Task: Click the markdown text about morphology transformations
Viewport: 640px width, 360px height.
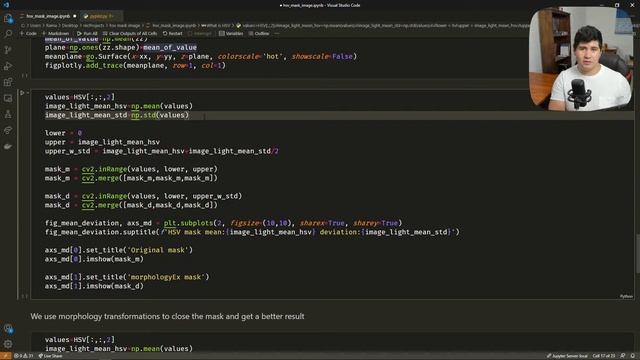Action: click(167, 316)
